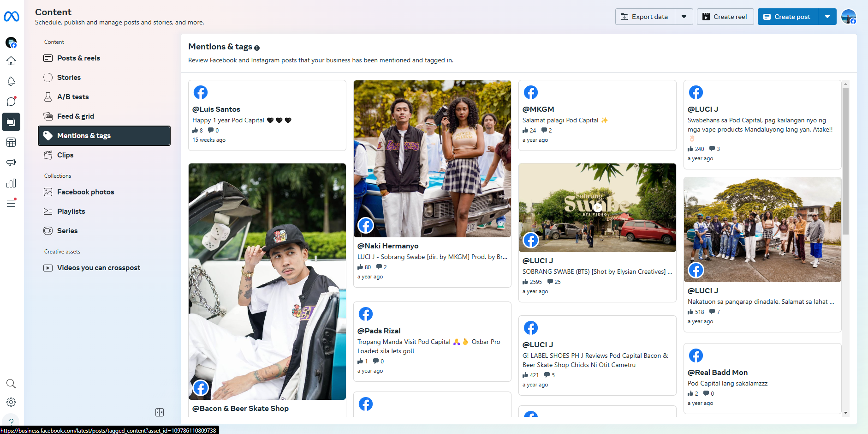Open A/B tests section

pos(104,97)
